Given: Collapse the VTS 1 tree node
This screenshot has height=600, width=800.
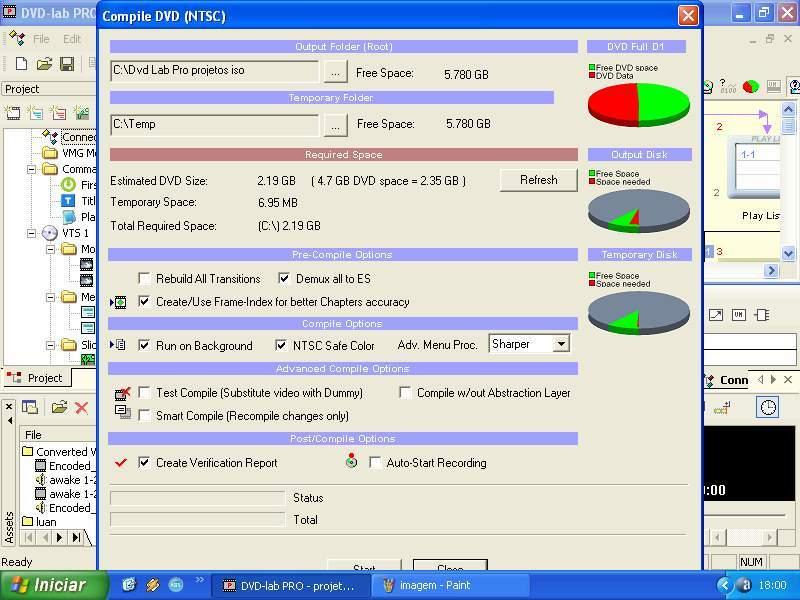Looking at the screenshot, I should click(31, 233).
